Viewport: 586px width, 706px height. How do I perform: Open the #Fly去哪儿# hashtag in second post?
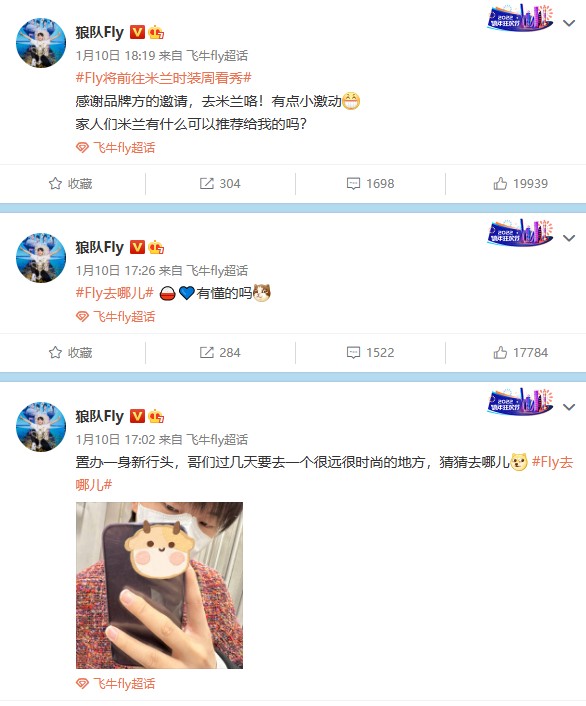[114, 293]
